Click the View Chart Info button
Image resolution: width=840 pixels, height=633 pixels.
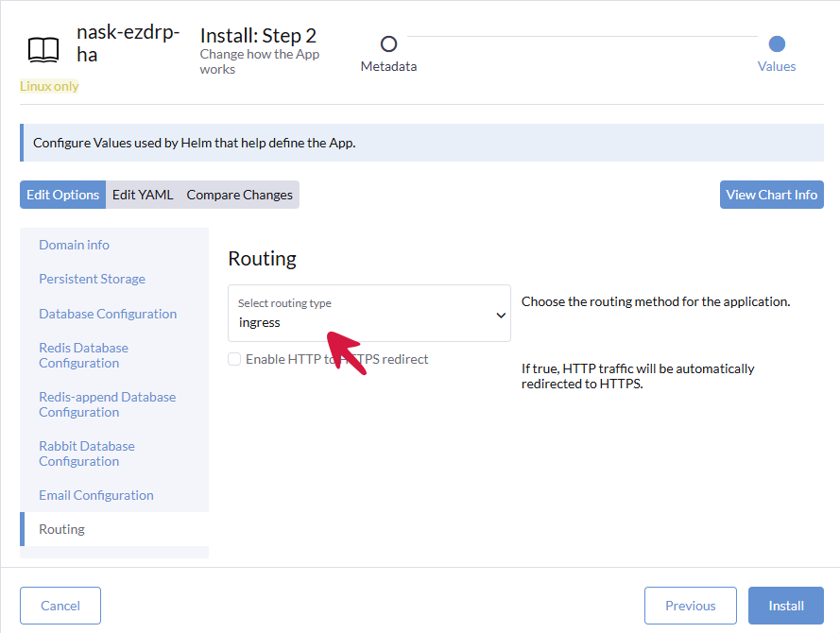point(771,195)
